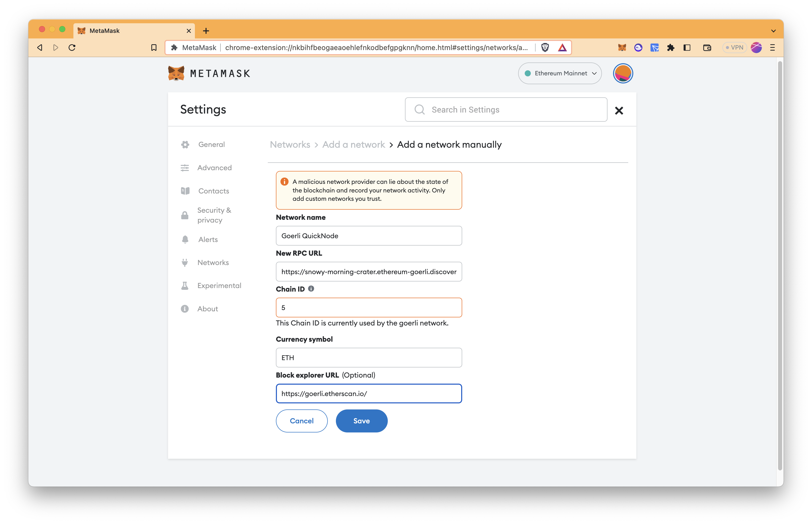This screenshot has height=524, width=812.
Task: Click the triangle warning icon in browser bar
Action: [x=562, y=47]
